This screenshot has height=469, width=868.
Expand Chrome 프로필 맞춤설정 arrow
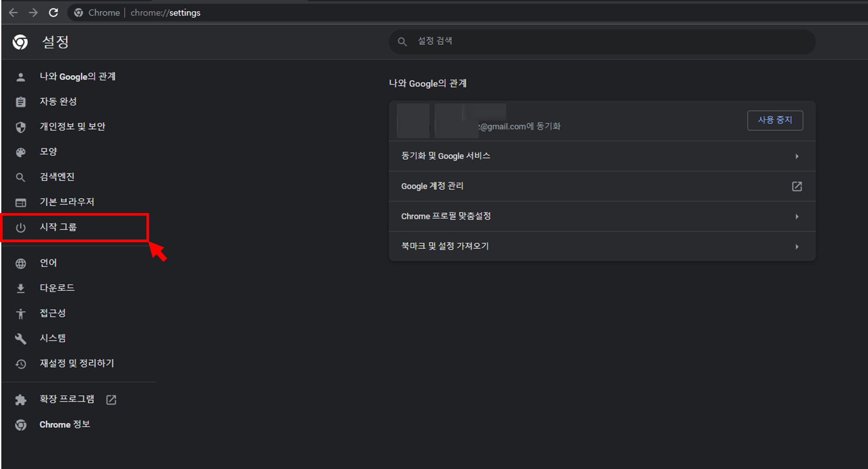[797, 217]
